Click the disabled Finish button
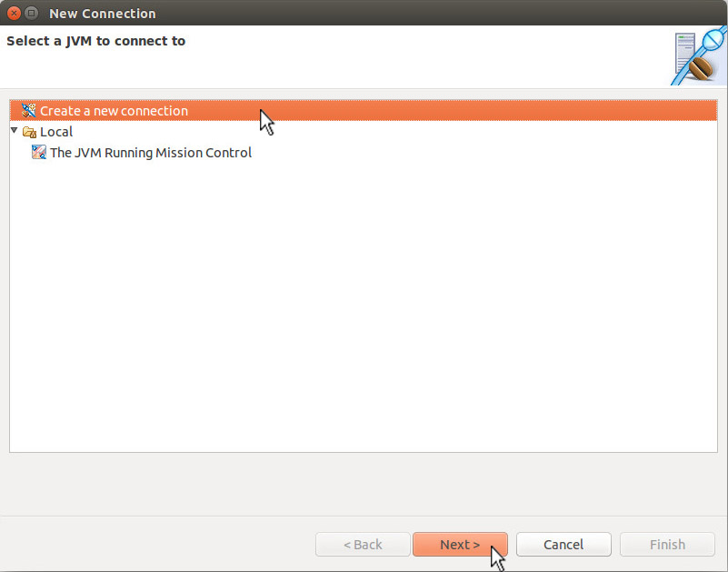The height and width of the screenshot is (572, 728). [667, 544]
